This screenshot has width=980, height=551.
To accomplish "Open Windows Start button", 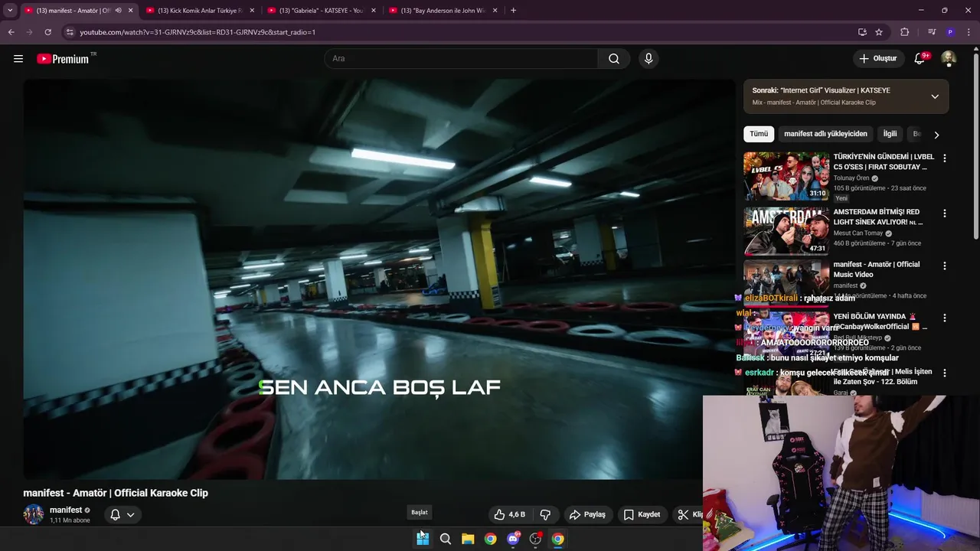I will [x=423, y=539].
